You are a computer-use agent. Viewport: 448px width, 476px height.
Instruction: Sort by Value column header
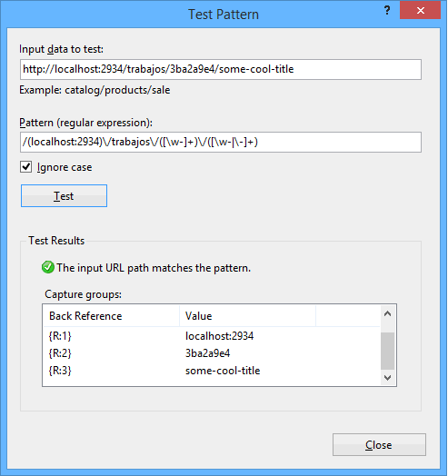(x=247, y=316)
